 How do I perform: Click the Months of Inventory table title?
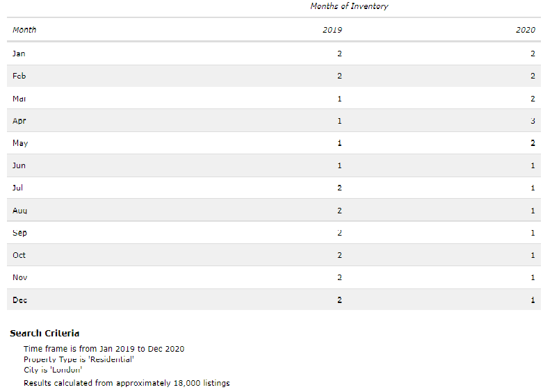[349, 6]
